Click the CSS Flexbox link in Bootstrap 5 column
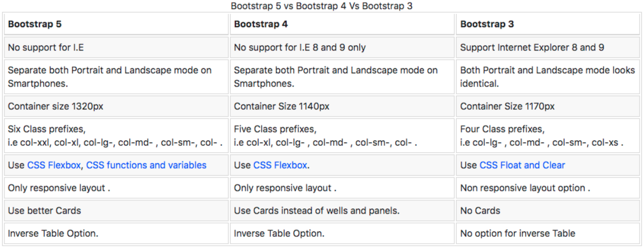This screenshot has height=249, width=644. click(x=54, y=165)
